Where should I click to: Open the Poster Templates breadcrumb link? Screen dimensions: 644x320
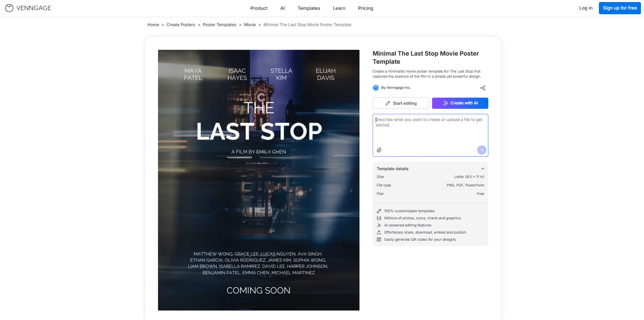click(219, 24)
